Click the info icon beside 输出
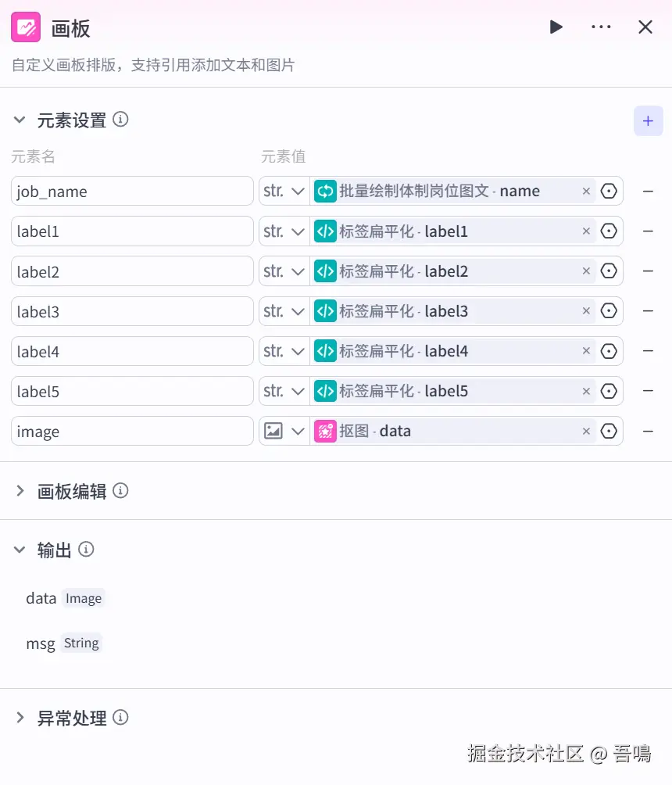 [87, 550]
